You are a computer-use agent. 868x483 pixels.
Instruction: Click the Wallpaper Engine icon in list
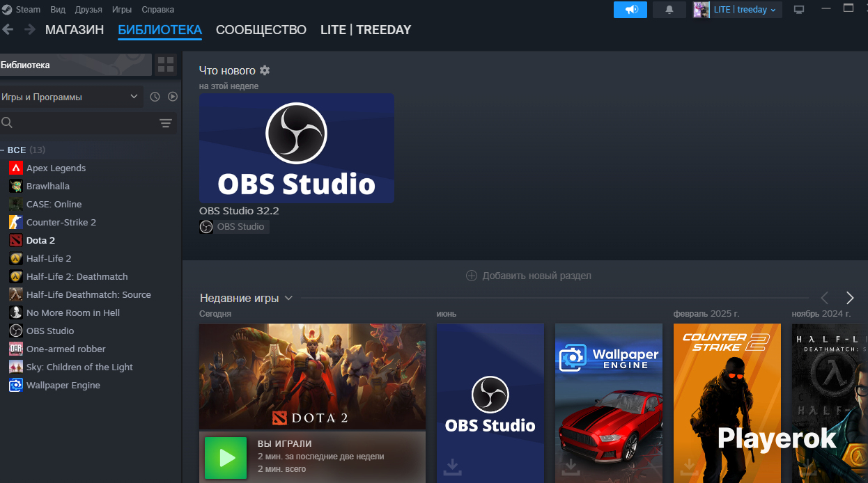pos(16,385)
